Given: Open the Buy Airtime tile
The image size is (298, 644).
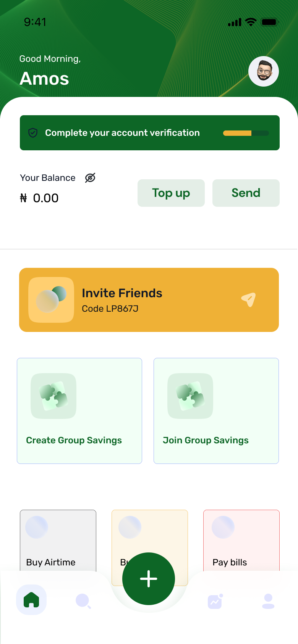Looking at the screenshot, I should point(58,542).
